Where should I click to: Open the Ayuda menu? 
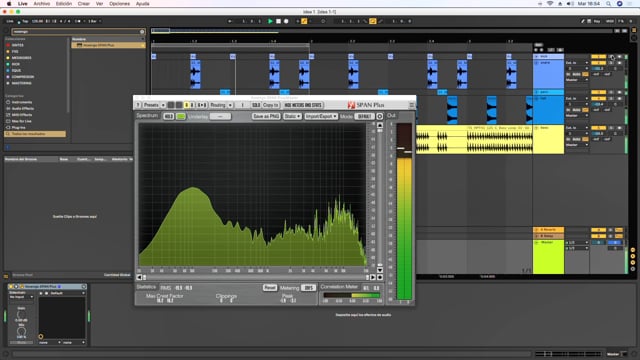pyautogui.click(x=142, y=4)
